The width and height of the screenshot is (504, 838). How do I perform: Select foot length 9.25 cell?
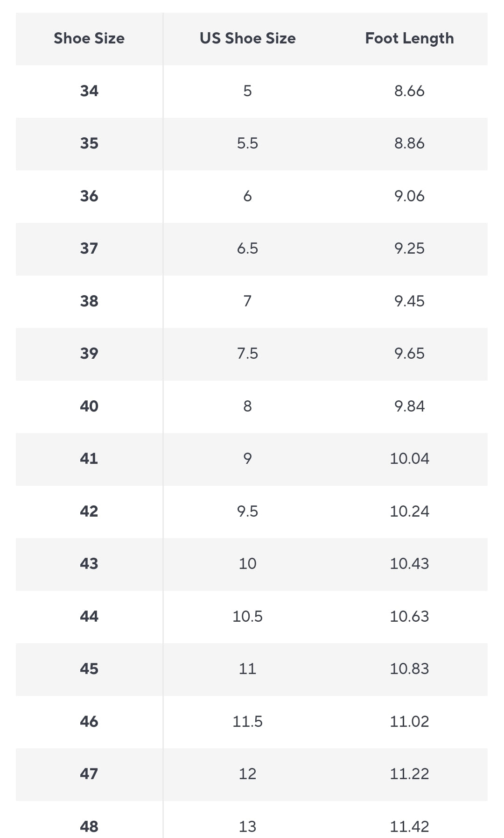click(409, 248)
